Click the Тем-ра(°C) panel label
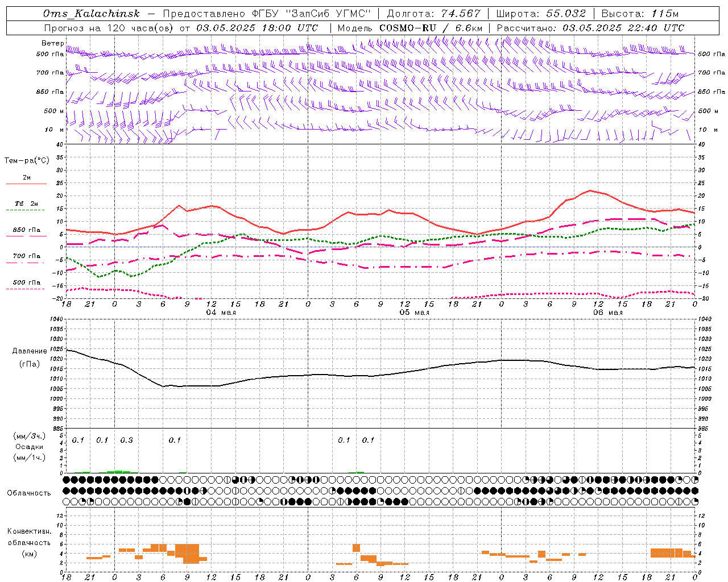 pos(27,161)
